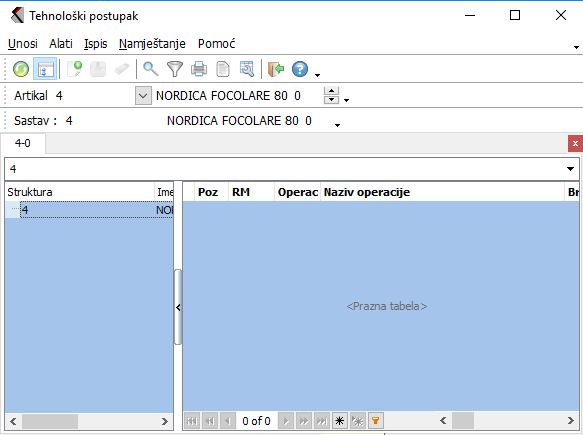Screen dimensions: 583x435
Task: Toggle the orange filter button in navigator
Action: click(376, 421)
